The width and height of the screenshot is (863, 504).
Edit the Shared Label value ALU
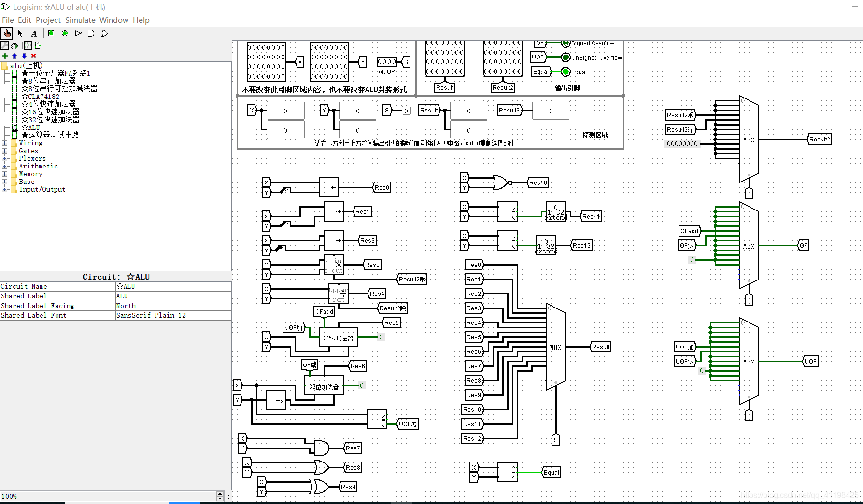click(173, 296)
